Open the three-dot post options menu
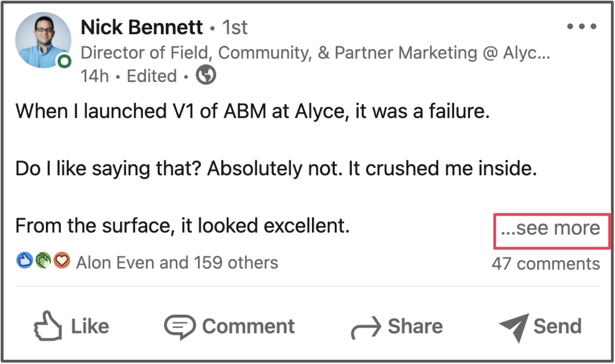Screen dimensions: 615x364 pyautogui.click(x=582, y=27)
